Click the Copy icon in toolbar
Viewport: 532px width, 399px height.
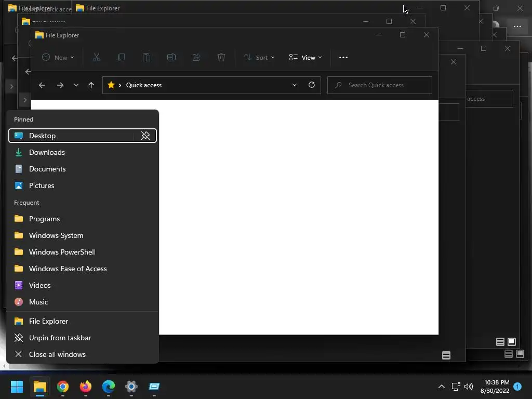point(122,57)
